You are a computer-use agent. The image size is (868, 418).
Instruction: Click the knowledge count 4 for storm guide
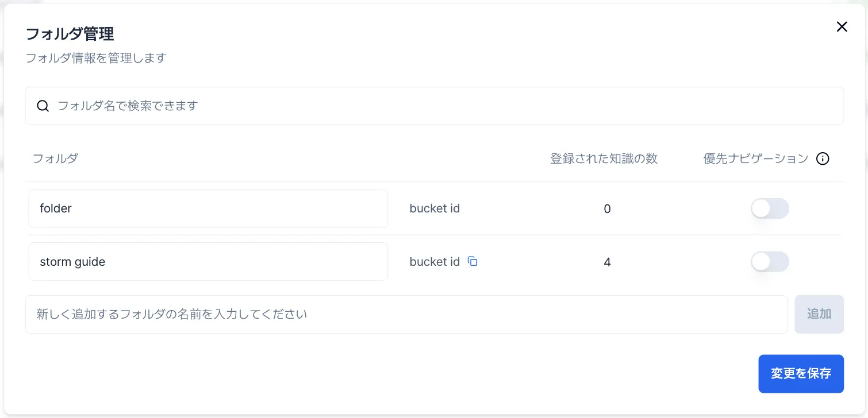coord(607,262)
